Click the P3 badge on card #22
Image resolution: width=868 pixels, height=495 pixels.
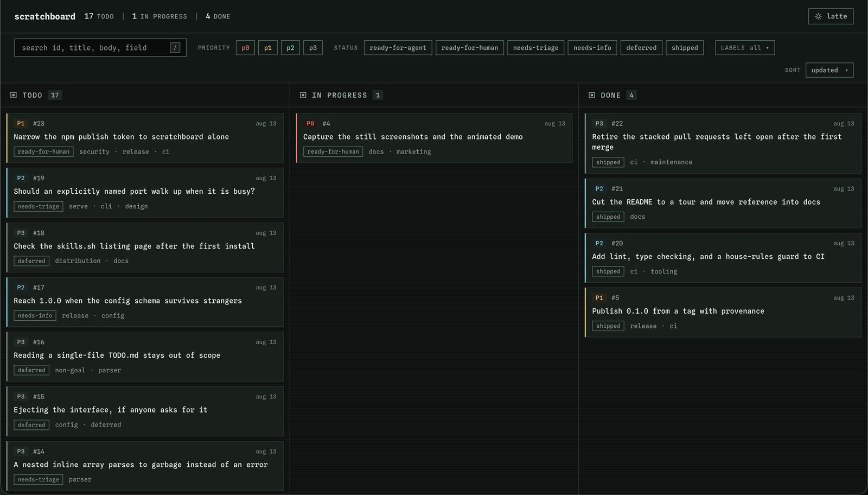(599, 124)
